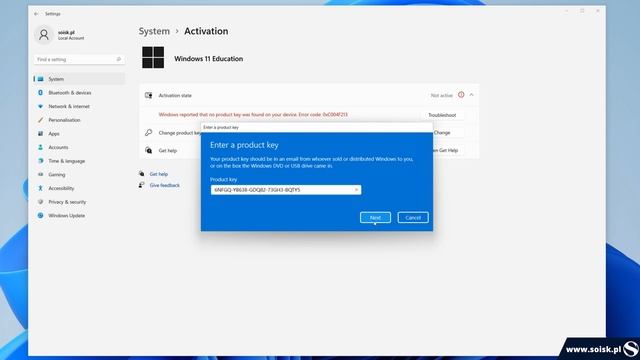This screenshot has height=360, width=640.
Task: Click the Not active status text
Action: [442, 95]
